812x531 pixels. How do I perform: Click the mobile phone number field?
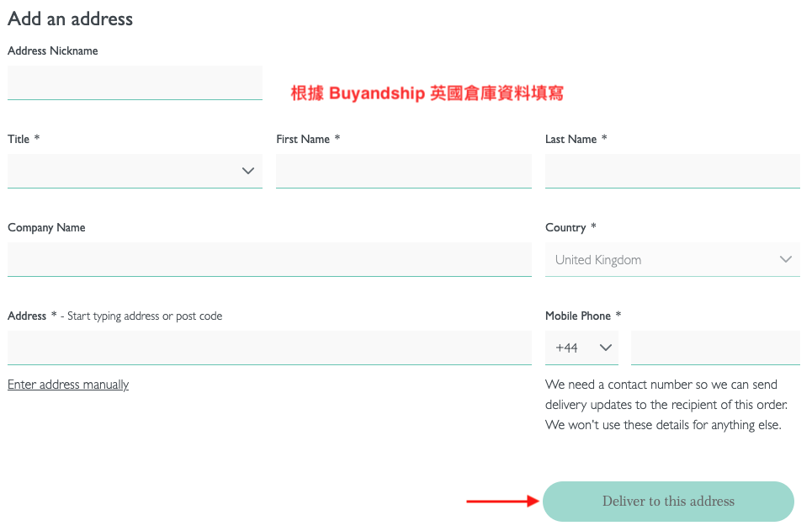coord(714,348)
